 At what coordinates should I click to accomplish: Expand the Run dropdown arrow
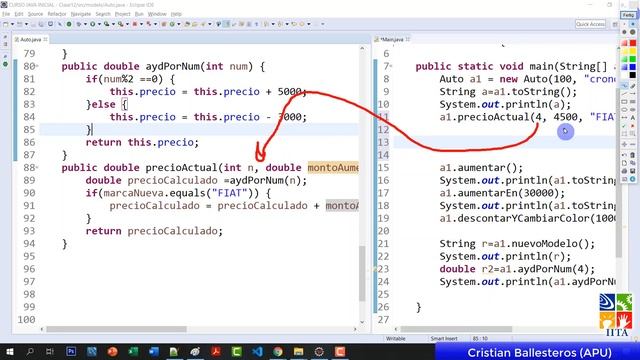[x=99, y=24]
